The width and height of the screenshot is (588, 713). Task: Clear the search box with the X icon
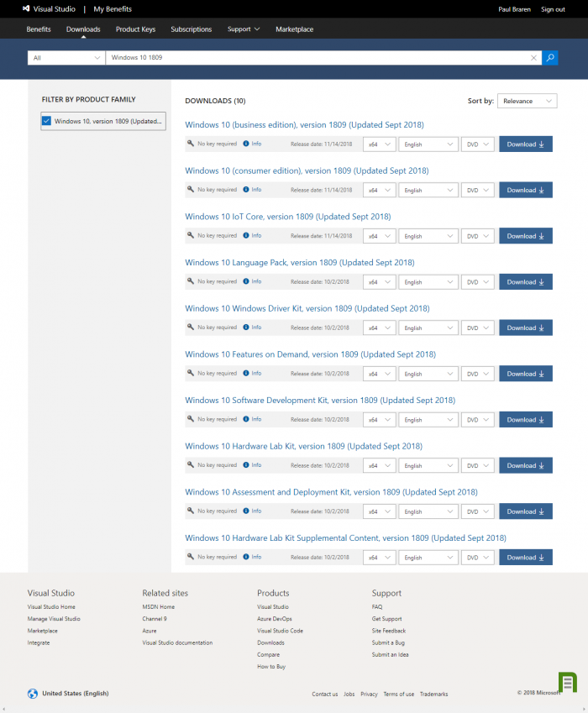tap(533, 58)
